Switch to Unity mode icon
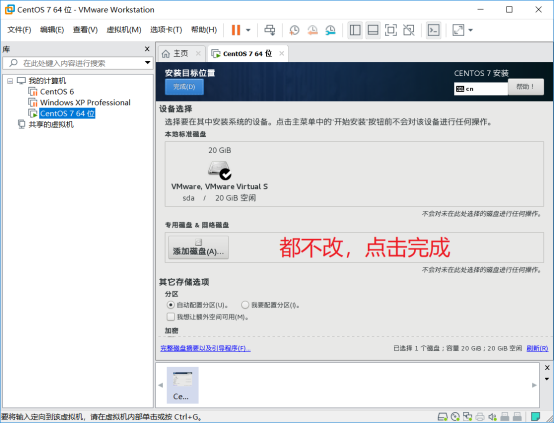 409,30
